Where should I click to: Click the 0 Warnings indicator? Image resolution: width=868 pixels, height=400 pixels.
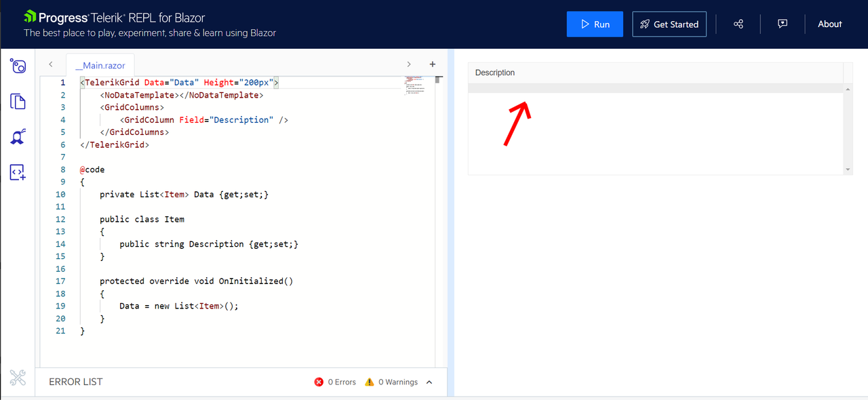[391, 382]
